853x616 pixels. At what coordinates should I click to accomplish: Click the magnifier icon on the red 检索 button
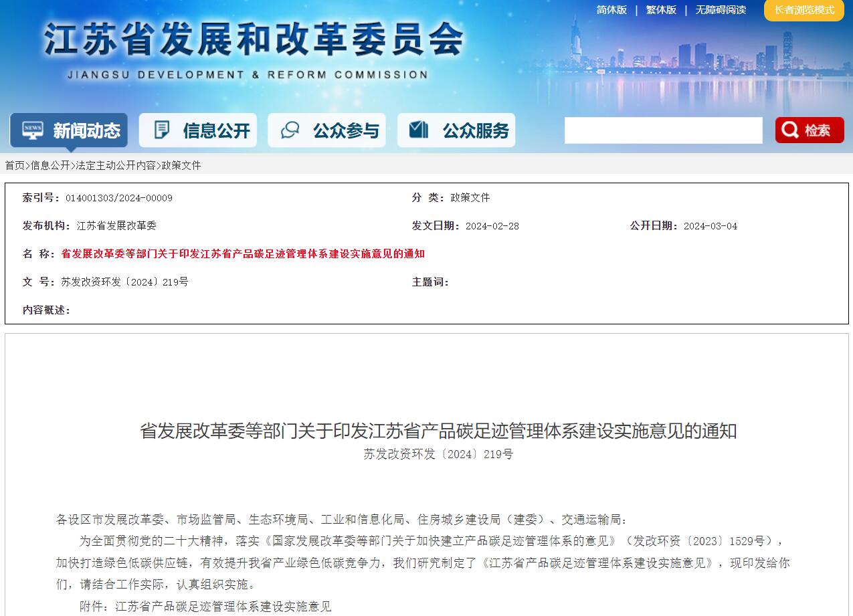(x=790, y=130)
